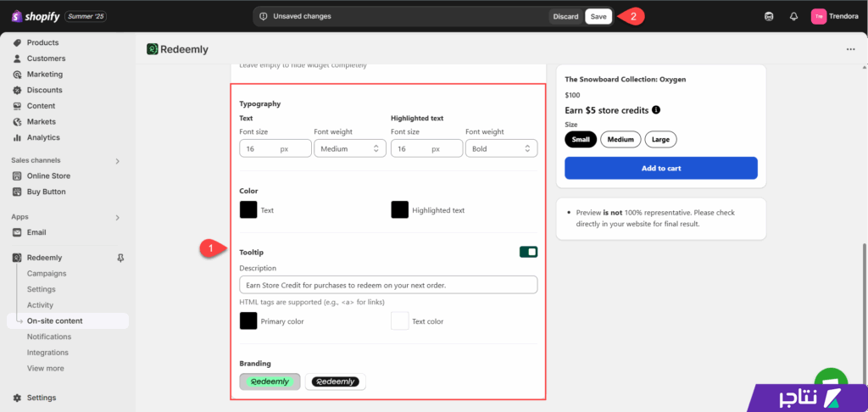Screen dimensions: 868x412
Task: Open the Text font weight dropdown (Medium)
Action: (350, 148)
